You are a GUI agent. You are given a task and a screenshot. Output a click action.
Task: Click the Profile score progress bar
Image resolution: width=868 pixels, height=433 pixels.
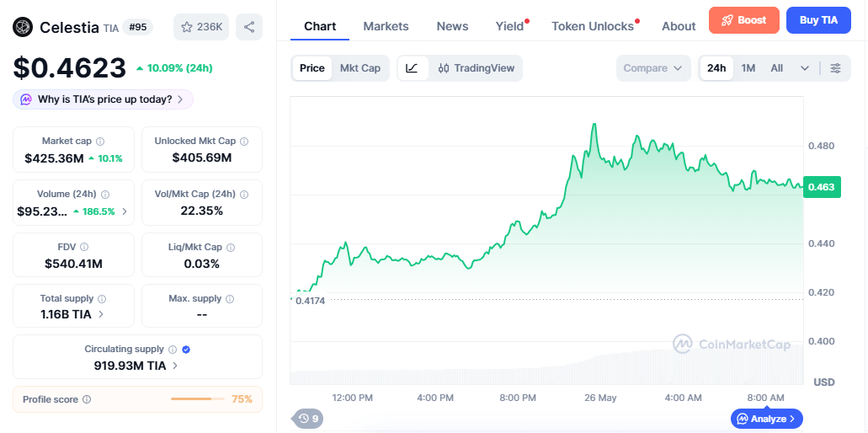[x=198, y=398]
